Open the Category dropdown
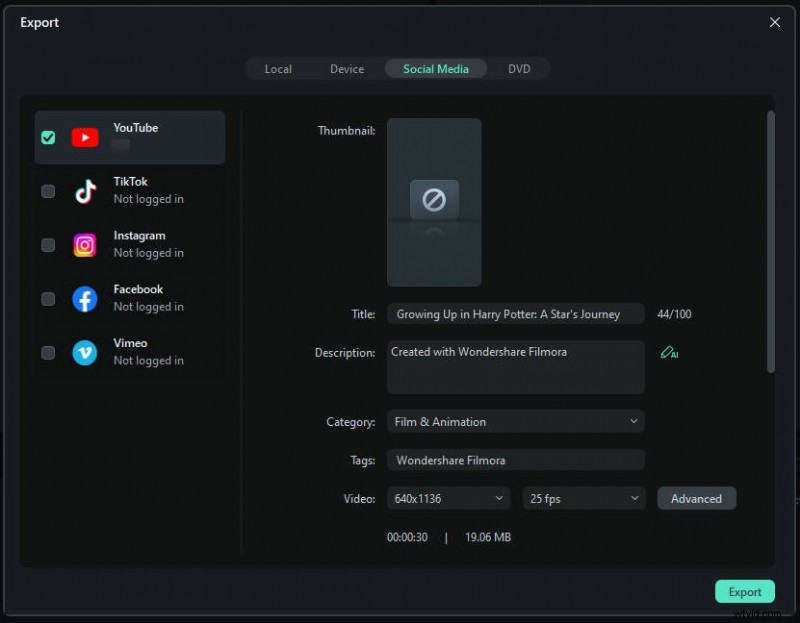This screenshot has height=623, width=800. click(x=515, y=421)
